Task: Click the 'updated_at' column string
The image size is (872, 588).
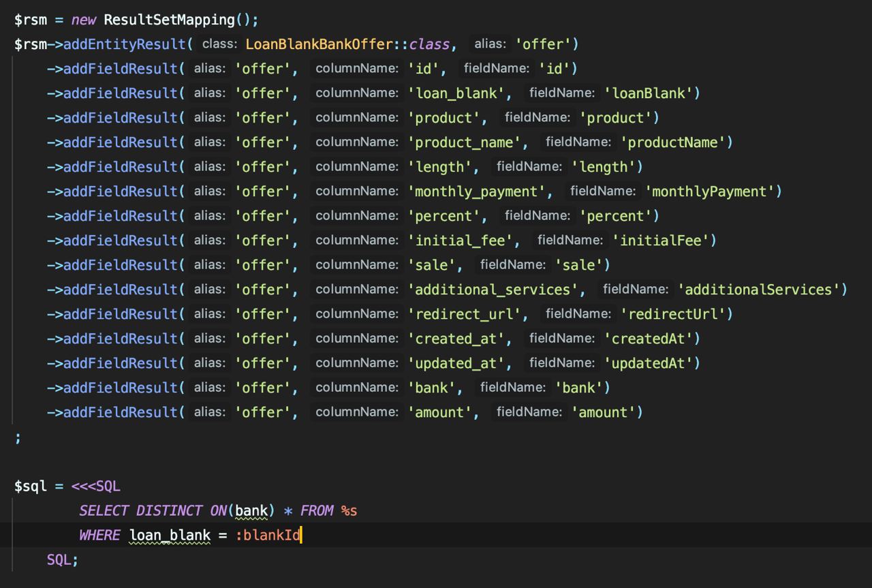Action: (456, 363)
